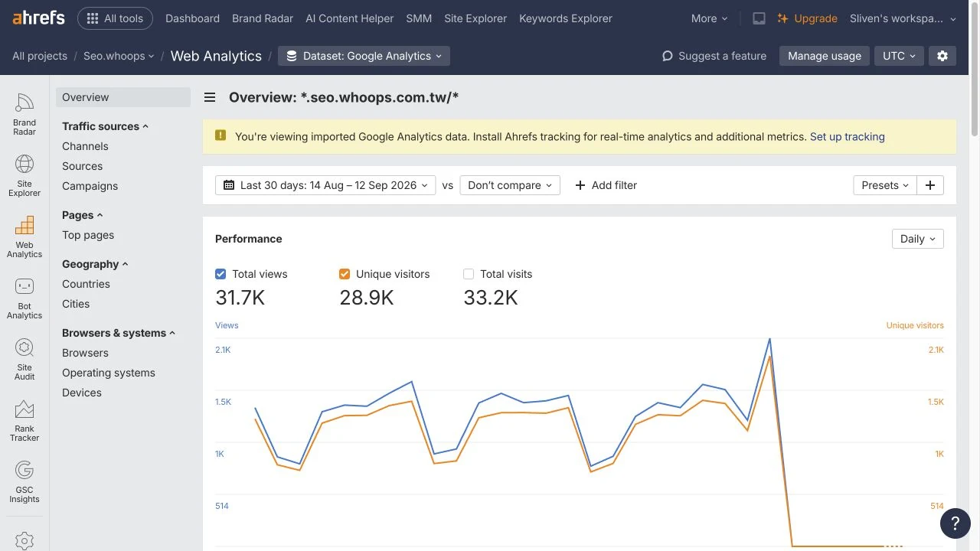Go to Dashboard in top navigation
Image resolution: width=980 pixels, height=551 pixels.
192,18
